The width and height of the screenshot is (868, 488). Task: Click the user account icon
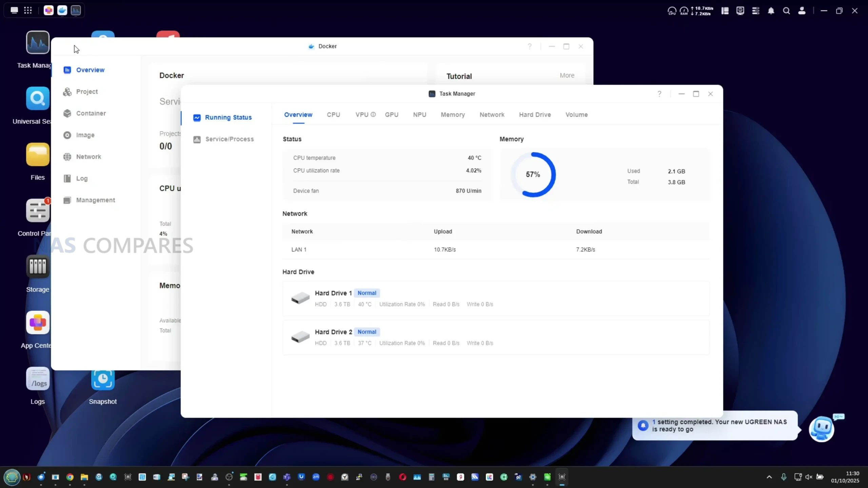coord(802,11)
